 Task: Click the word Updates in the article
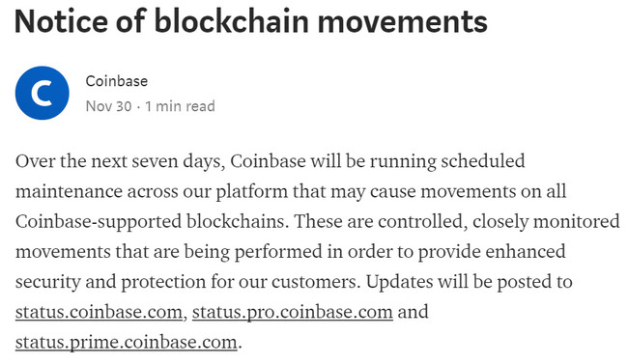[x=399, y=282]
